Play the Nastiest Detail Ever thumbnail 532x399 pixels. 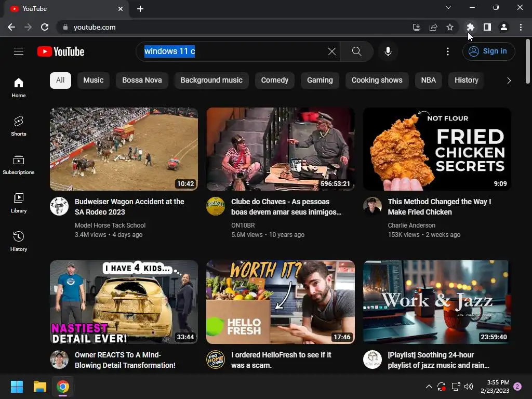pos(124,302)
